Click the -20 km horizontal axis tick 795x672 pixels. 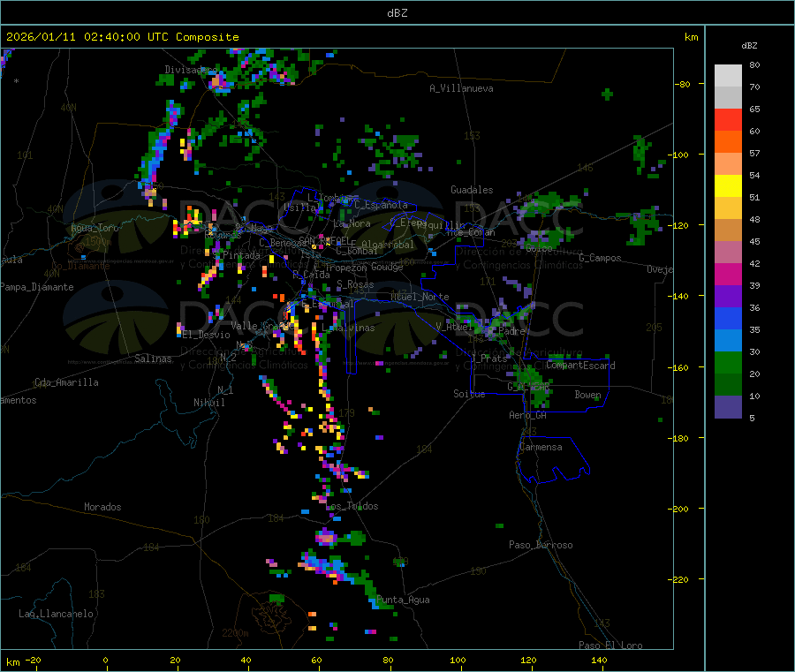(34, 660)
